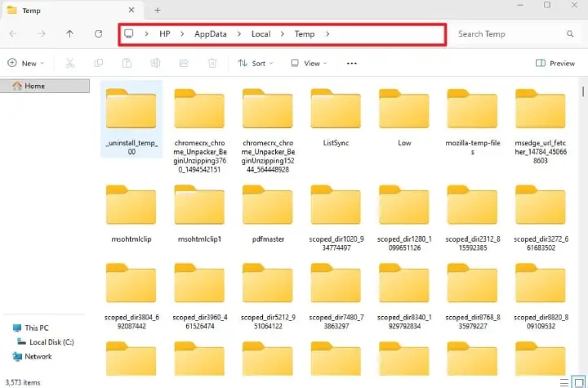Select the pdfmaster folder
This screenshot has width=588, height=388.
tap(268, 213)
